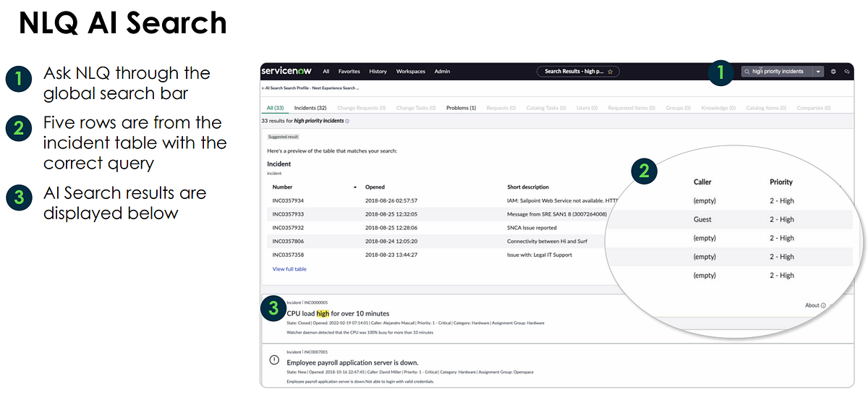Favorite the Search Results page with the star
This screenshot has width=868, height=403.
pyautogui.click(x=610, y=72)
